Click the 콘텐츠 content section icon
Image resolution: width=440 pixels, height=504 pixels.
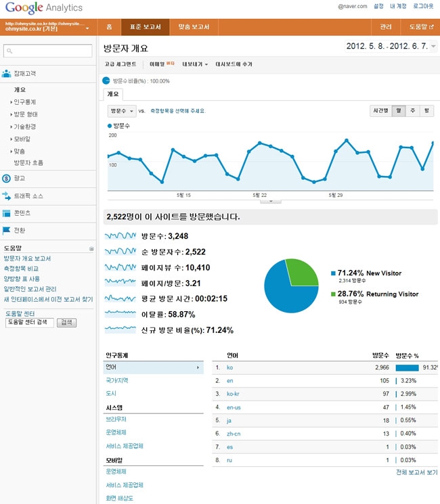click(x=7, y=213)
